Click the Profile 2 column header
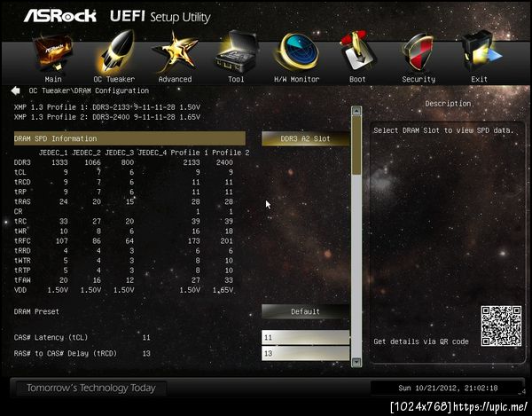532x416 pixels. pyautogui.click(x=231, y=153)
